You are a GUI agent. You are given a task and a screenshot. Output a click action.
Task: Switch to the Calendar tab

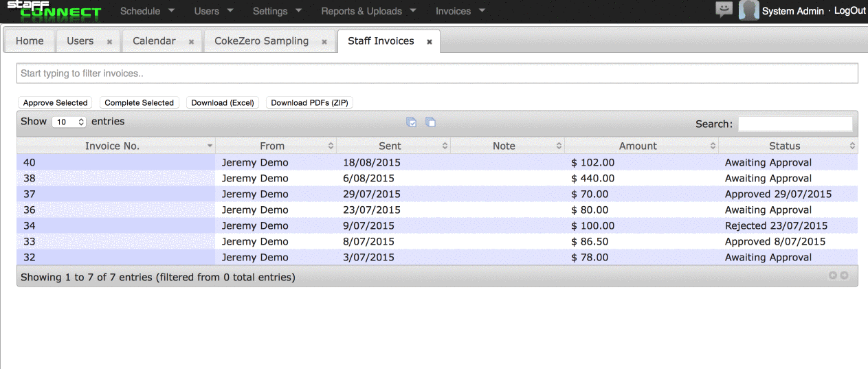click(x=154, y=41)
